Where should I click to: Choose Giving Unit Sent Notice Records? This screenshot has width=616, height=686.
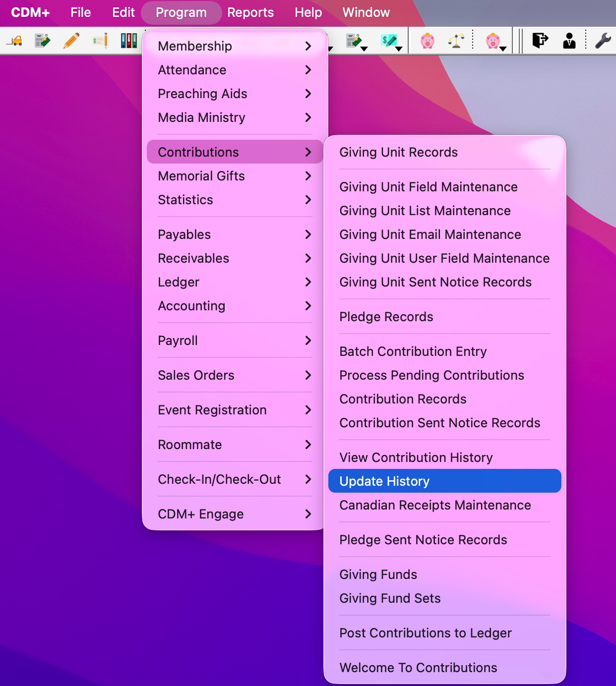pos(445,282)
